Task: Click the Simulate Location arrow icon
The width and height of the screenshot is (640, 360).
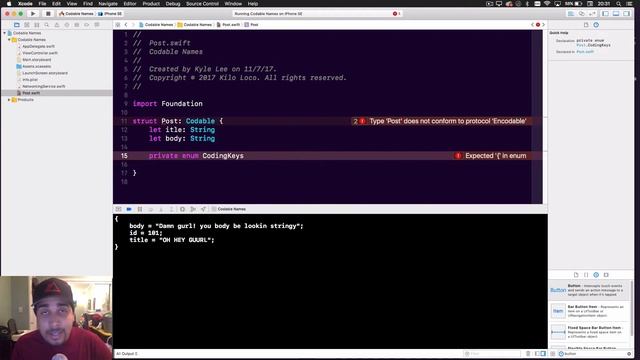Action: point(203,209)
